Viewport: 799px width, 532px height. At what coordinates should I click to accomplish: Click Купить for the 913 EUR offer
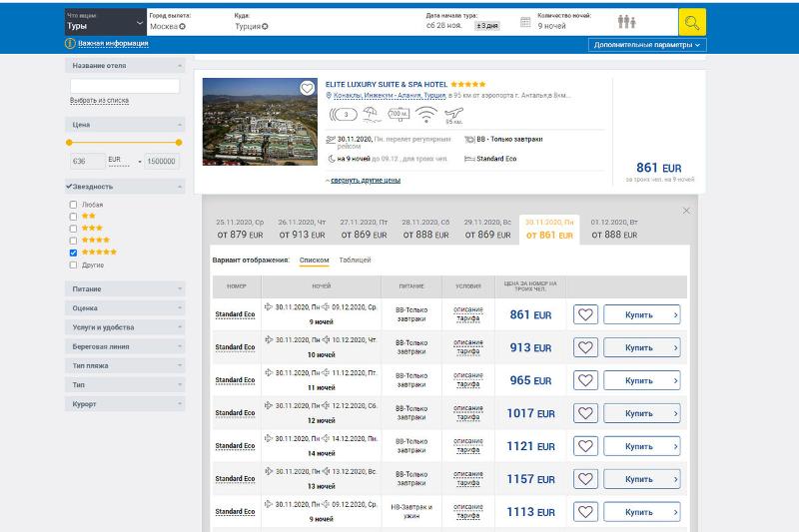pos(641,348)
